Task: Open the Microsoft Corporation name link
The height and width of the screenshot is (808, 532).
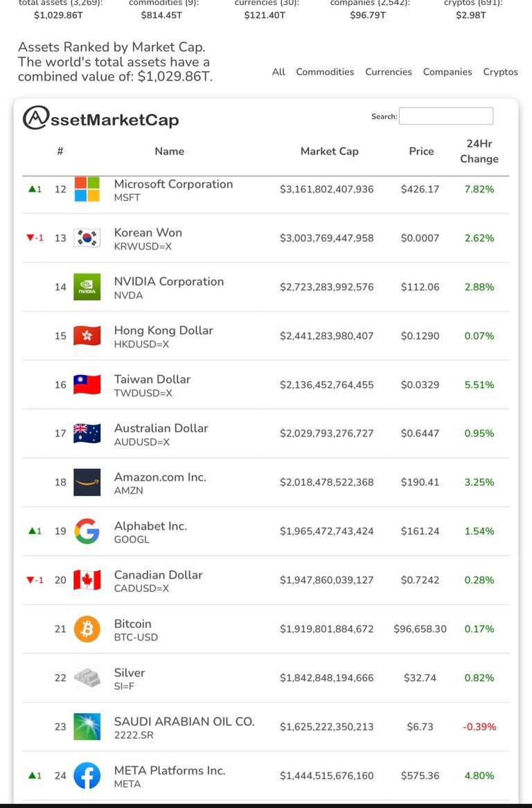Action: 174,184
